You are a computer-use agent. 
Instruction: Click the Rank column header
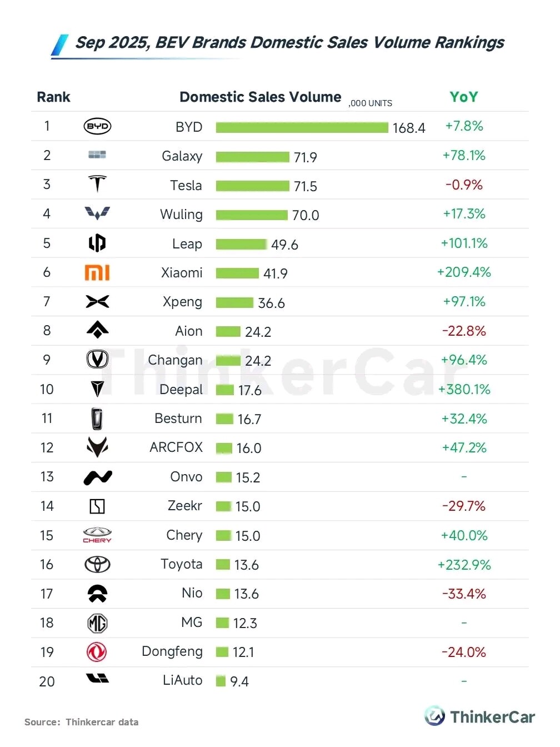[x=53, y=97]
